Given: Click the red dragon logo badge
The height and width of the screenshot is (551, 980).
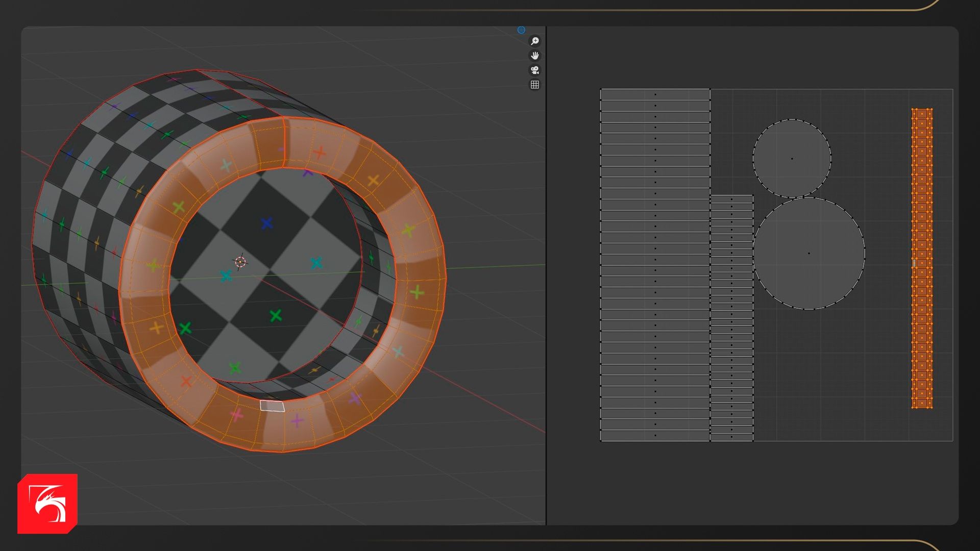Looking at the screenshot, I should (47, 504).
